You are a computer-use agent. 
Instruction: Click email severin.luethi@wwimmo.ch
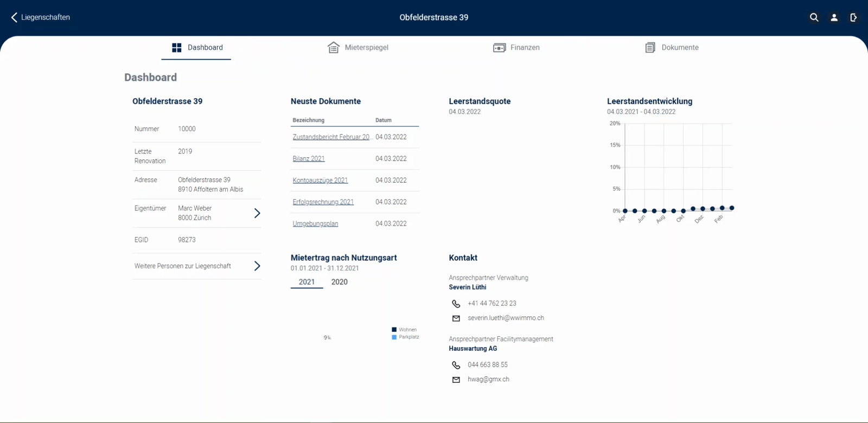coord(506,318)
